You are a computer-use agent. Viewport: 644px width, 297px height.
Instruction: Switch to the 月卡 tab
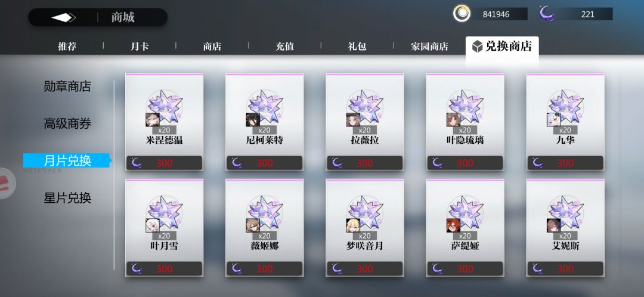click(x=140, y=46)
